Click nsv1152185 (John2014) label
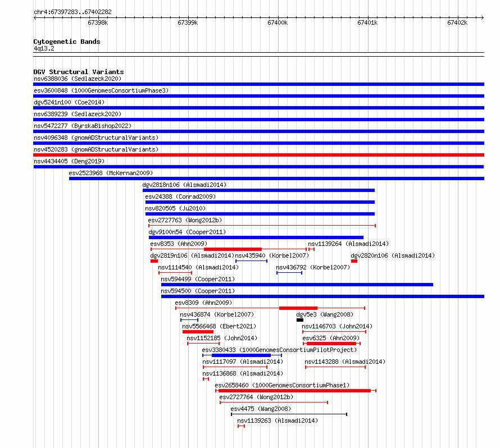This screenshot has height=448, width=500. coord(222,338)
